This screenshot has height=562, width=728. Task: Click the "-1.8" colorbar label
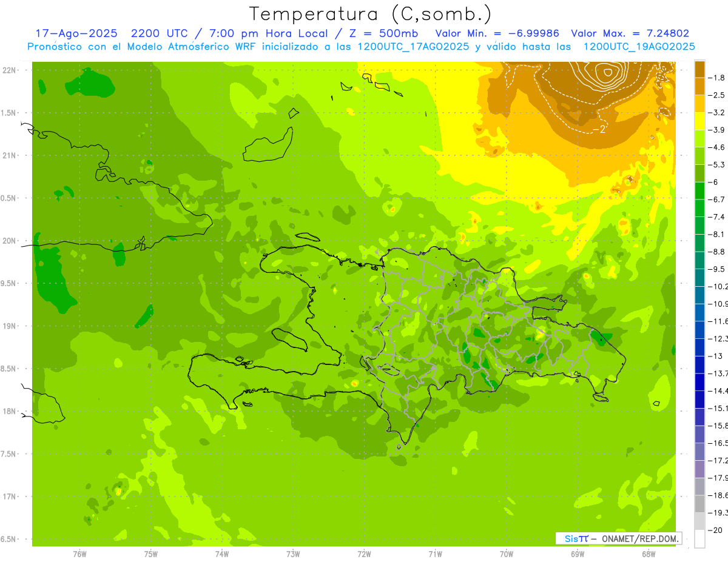click(x=717, y=78)
